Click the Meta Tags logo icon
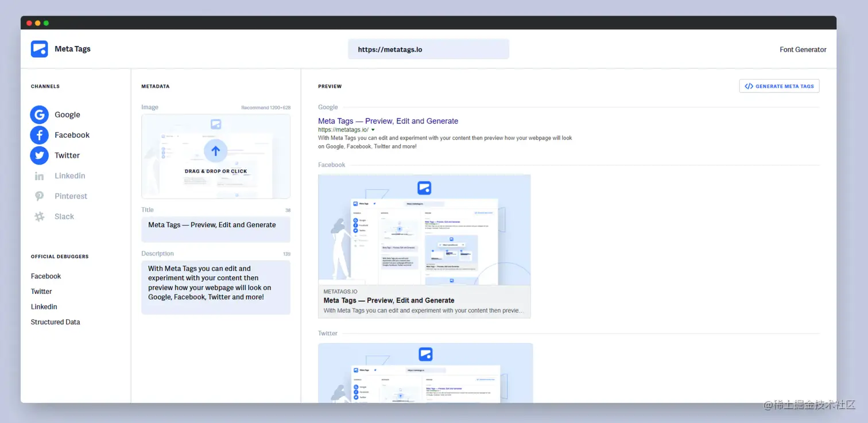This screenshot has height=423, width=868. click(x=39, y=49)
